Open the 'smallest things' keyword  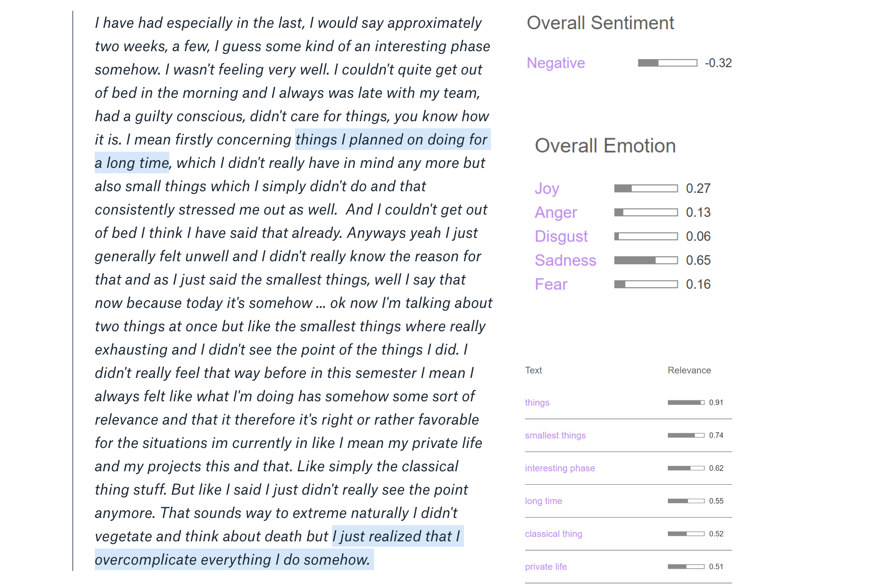[555, 435]
